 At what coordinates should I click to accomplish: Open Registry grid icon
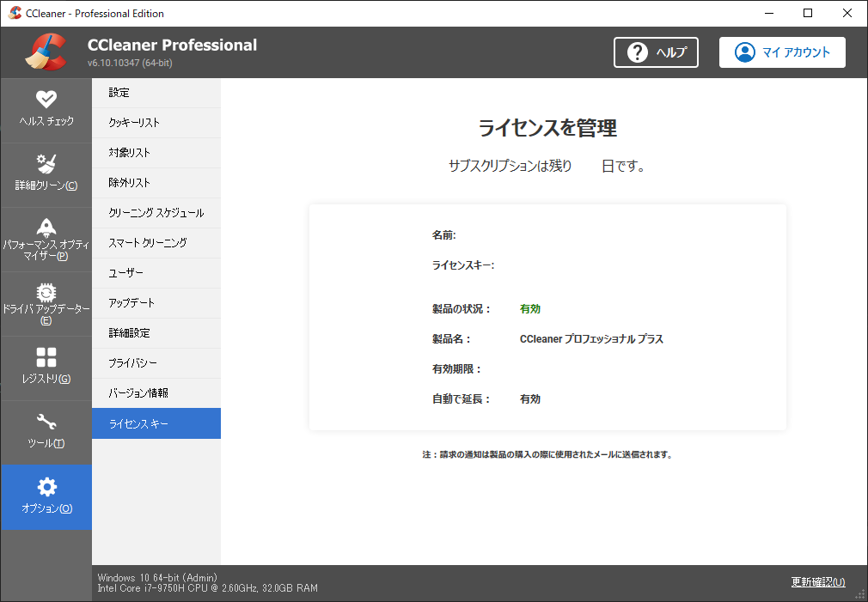pyautogui.click(x=46, y=357)
